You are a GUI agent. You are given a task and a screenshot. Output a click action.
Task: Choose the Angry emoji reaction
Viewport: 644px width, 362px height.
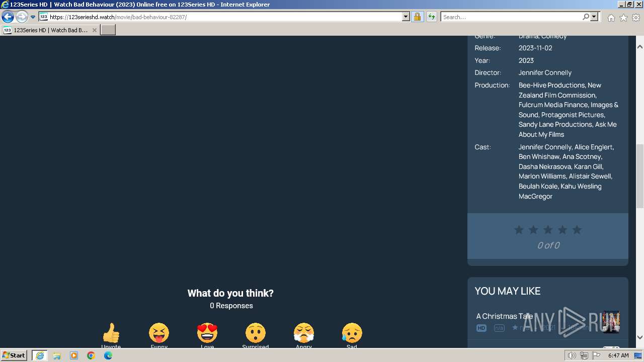point(304,333)
